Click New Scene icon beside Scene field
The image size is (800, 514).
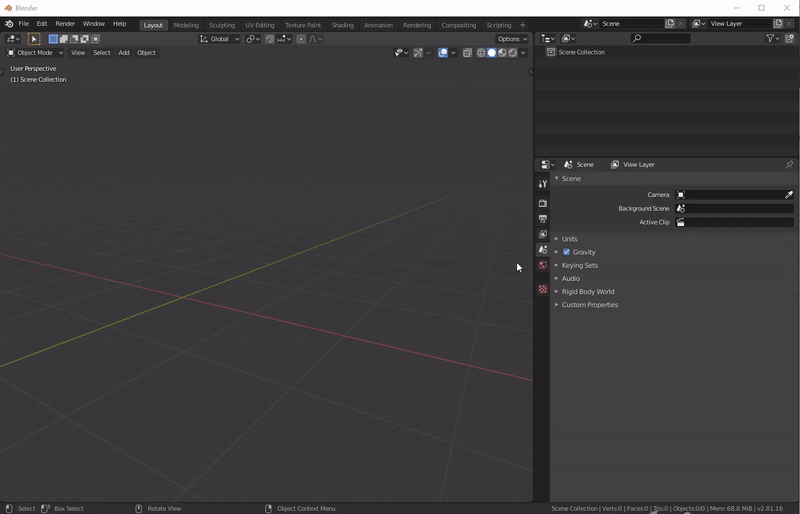coord(670,23)
